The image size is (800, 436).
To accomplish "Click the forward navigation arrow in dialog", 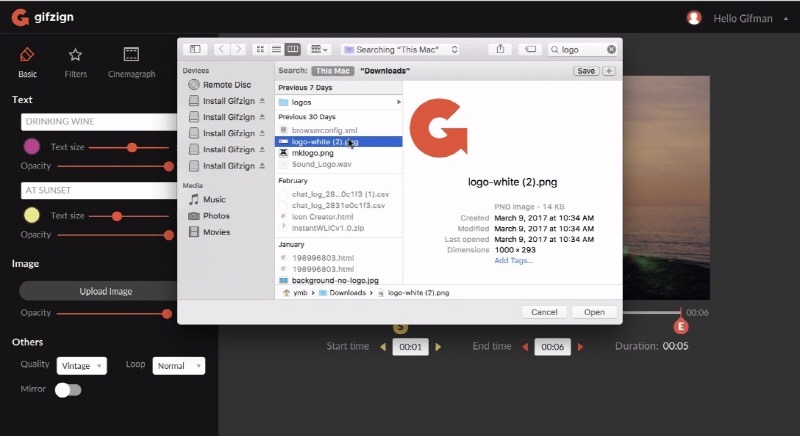I will [x=238, y=49].
